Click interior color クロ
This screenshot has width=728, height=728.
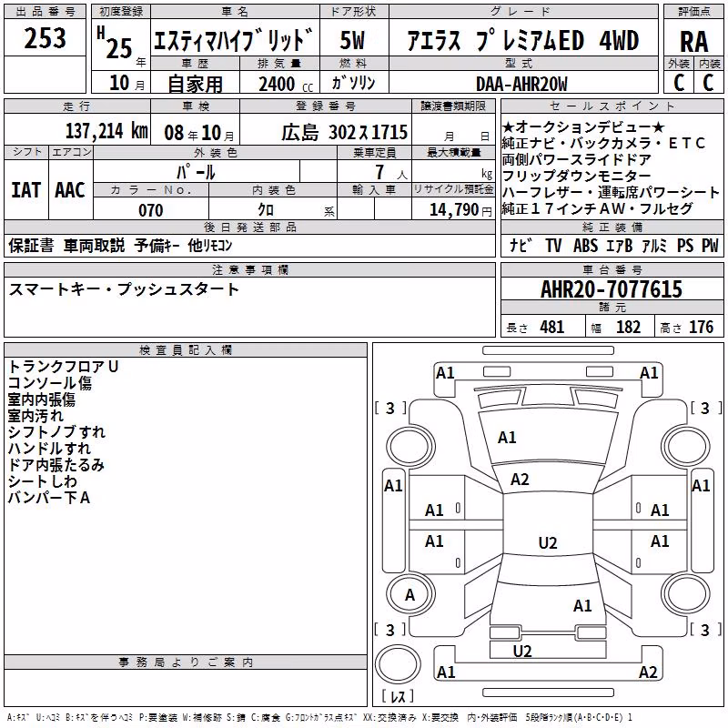[266, 210]
